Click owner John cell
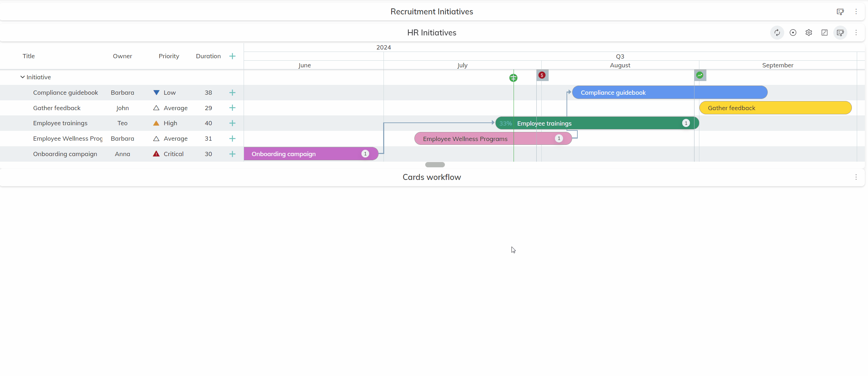Image resolution: width=868 pixels, height=376 pixels. [122, 108]
